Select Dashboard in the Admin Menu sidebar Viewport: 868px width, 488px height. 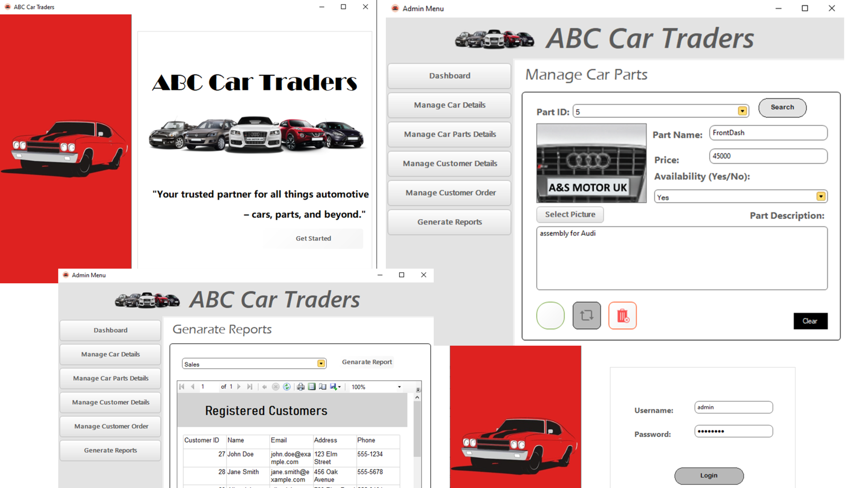[x=449, y=76]
